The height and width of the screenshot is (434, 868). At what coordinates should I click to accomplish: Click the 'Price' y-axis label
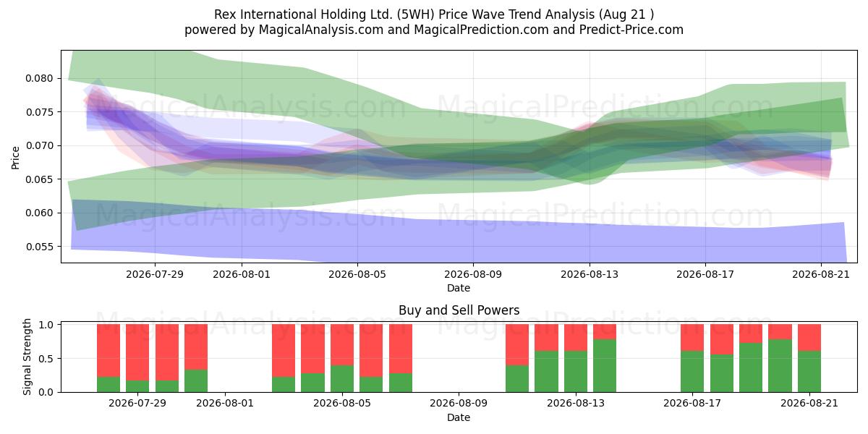tap(16, 156)
